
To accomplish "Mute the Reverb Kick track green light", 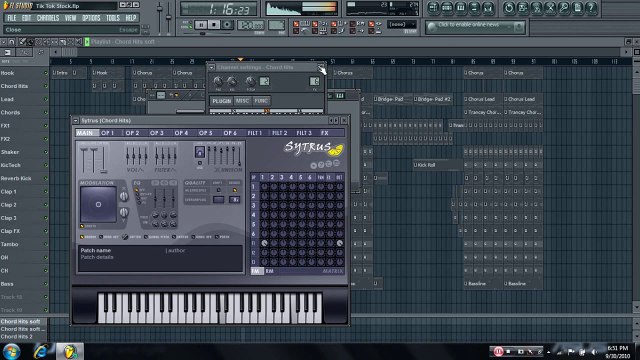I will click(x=46, y=178).
